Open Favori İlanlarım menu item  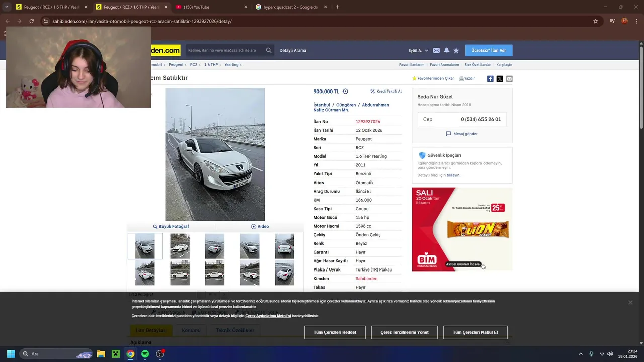412,65
